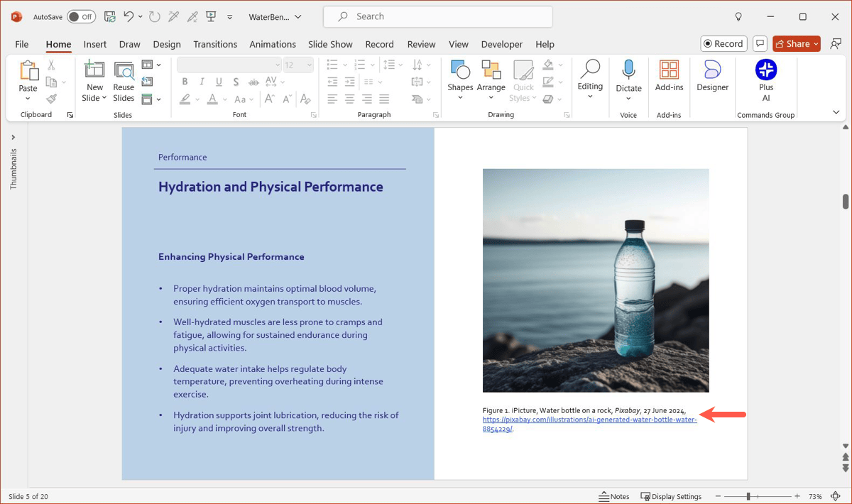This screenshot has height=504, width=852.
Task: Open the Arrange menu
Action: click(491, 80)
